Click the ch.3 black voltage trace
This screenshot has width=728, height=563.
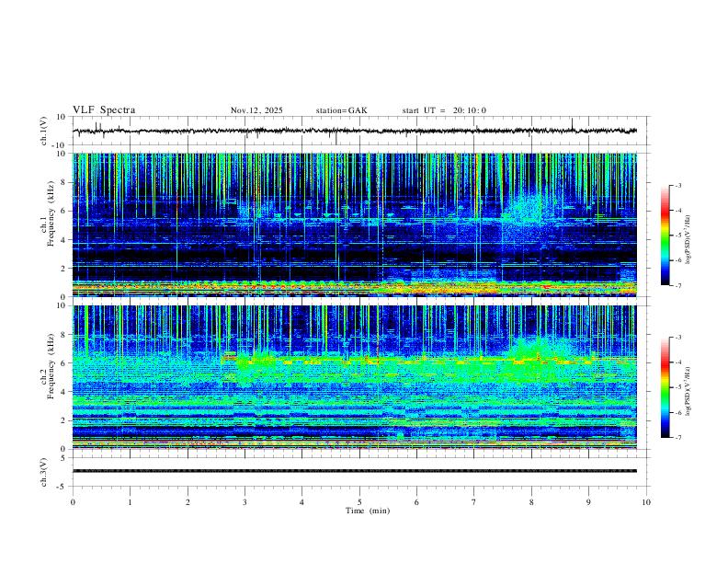pos(355,471)
